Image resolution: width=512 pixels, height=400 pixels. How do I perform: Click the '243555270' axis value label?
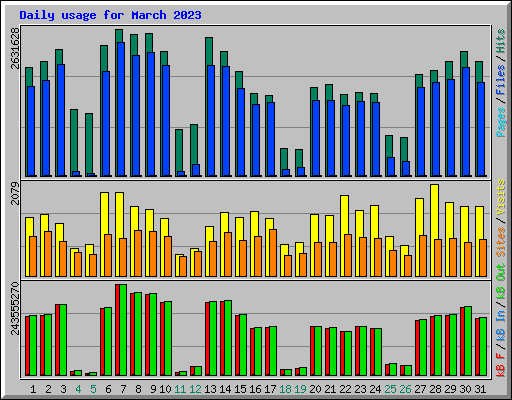(15, 308)
